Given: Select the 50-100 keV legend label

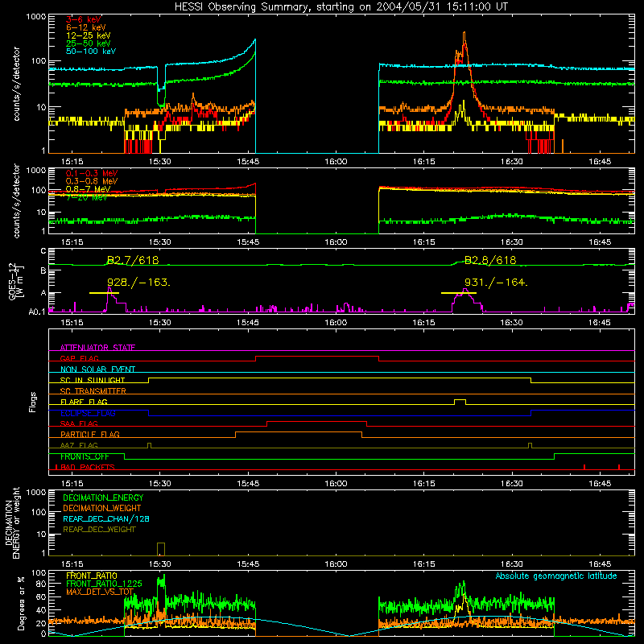Looking at the screenshot, I should pyautogui.click(x=91, y=52).
